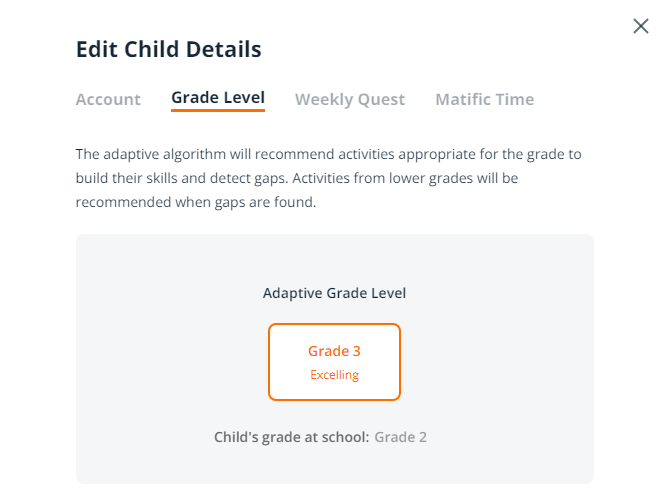This screenshot has width=671, height=495.
Task: Click the Grade 3 Excelling card
Action: [x=334, y=362]
